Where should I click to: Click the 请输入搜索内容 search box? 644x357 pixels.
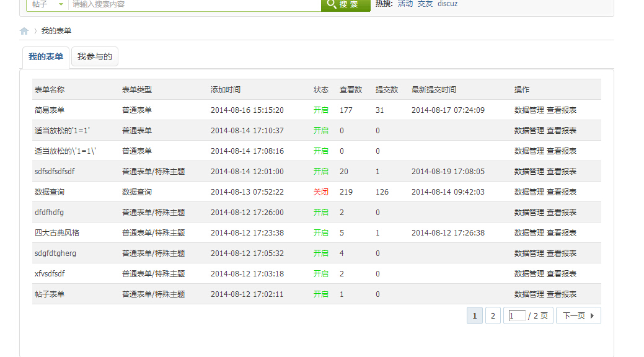pos(186,6)
